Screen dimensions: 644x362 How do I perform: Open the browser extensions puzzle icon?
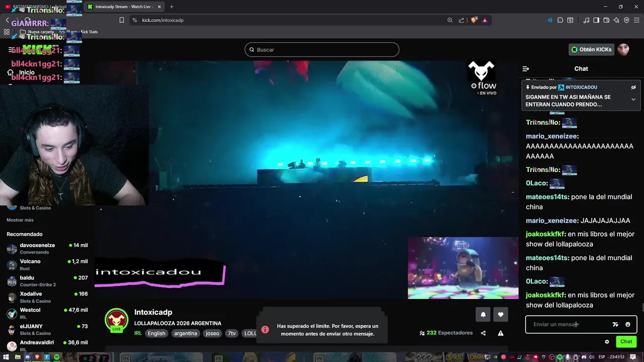(560, 20)
